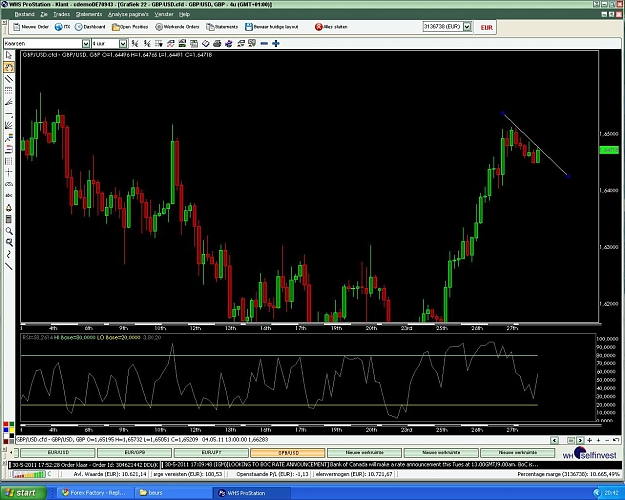Open the Venster menu

click(x=164, y=14)
